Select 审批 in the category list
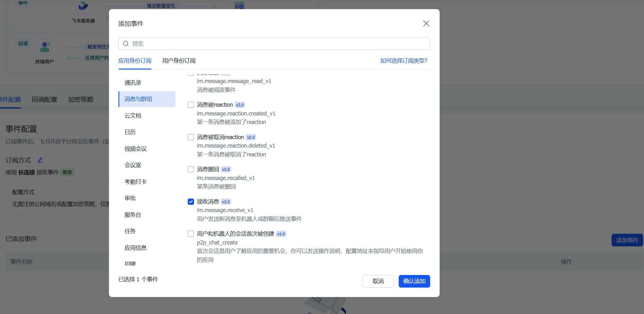 130,198
